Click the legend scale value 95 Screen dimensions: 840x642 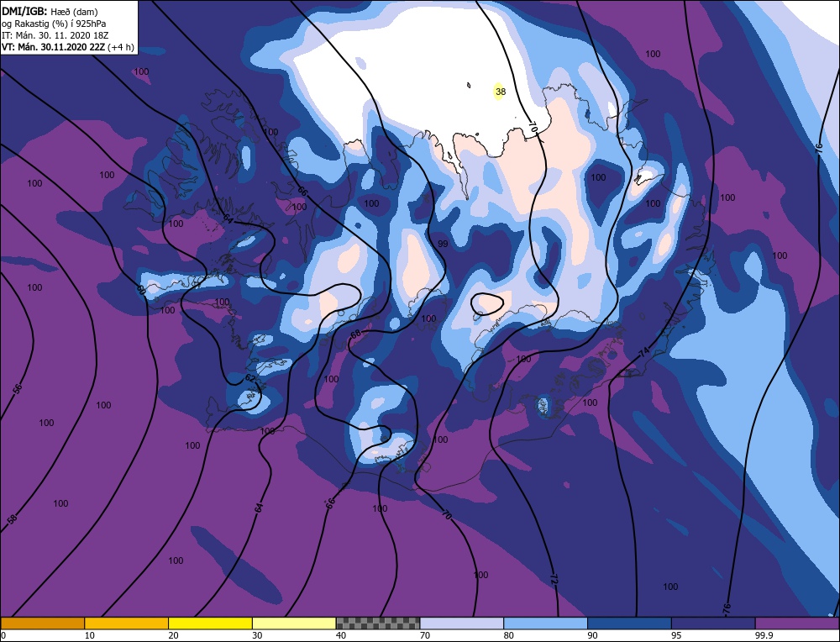(676, 635)
